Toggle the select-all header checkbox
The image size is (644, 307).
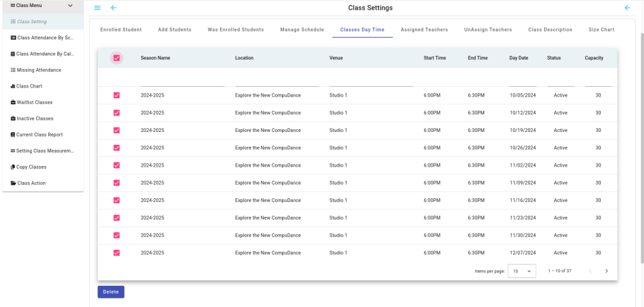tap(117, 58)
